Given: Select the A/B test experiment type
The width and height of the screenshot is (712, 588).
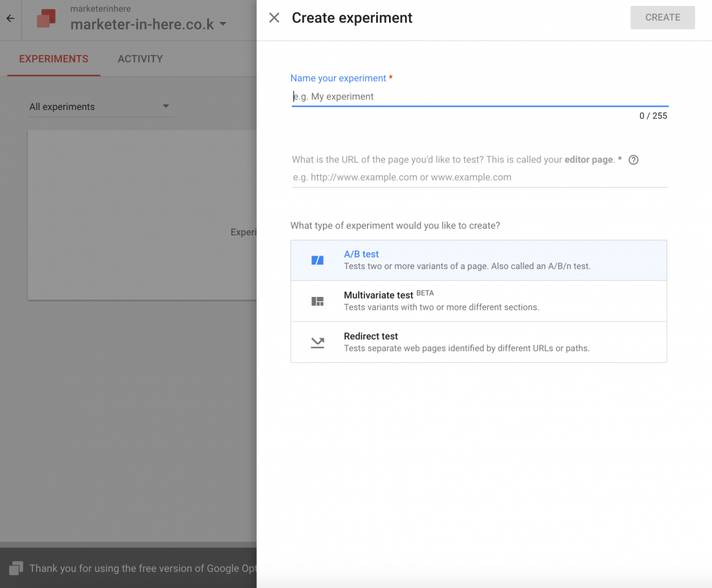Looking at the screenshot, I should tap(478, 260).
